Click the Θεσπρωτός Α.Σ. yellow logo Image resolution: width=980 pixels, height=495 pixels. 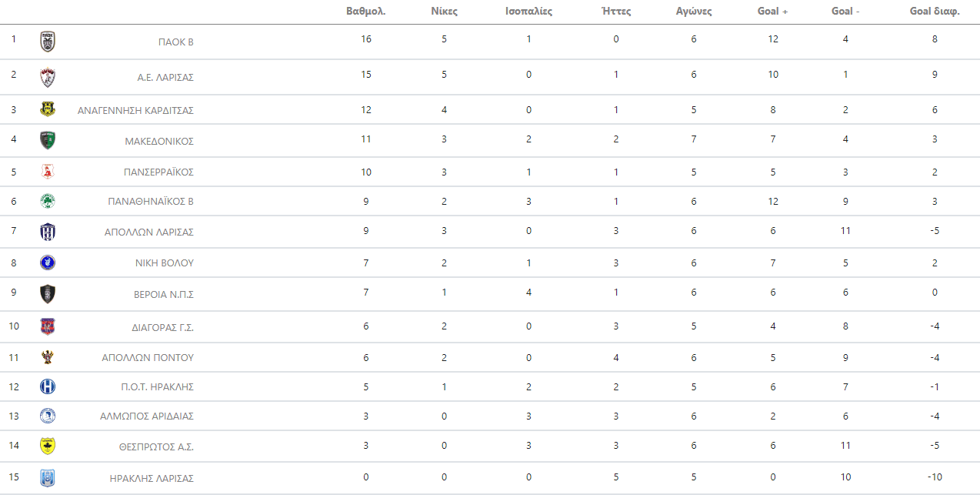click(48, 446)
